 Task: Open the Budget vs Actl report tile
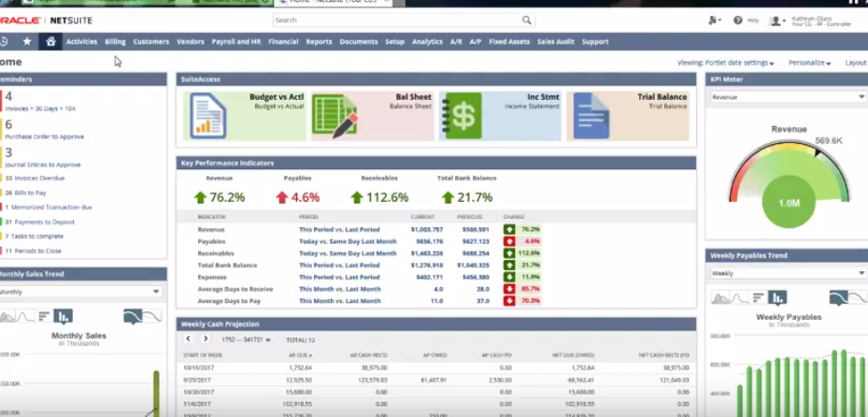point(245,116)
